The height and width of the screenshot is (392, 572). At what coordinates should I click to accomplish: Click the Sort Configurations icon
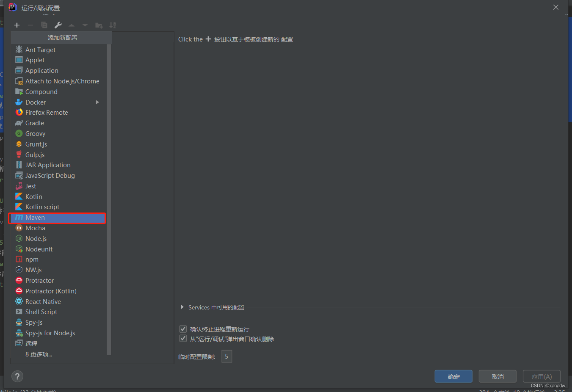point(113,25)
